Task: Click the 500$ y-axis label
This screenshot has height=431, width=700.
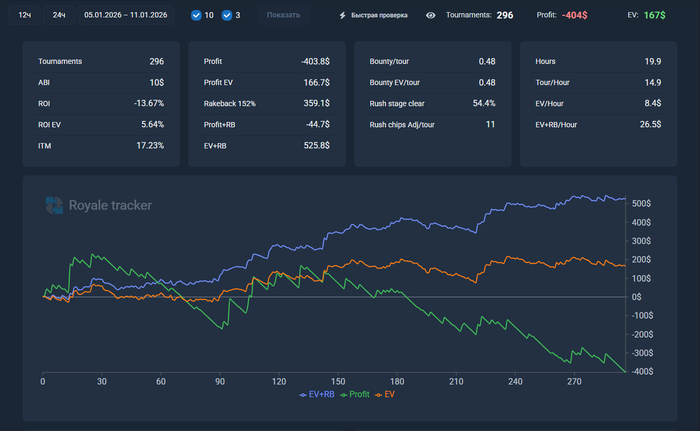Action: tap(641, 204)
